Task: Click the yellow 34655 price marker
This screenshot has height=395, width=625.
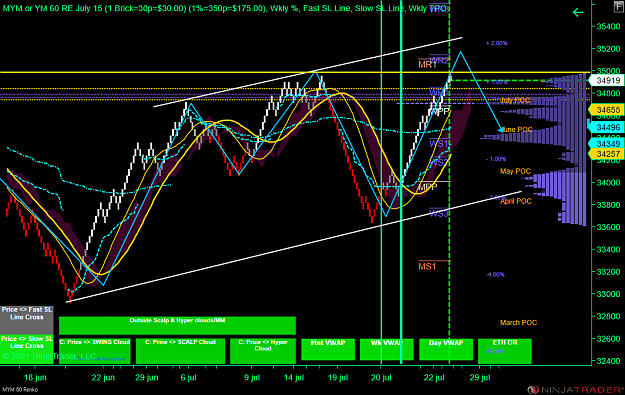Action: pos(608,110)
